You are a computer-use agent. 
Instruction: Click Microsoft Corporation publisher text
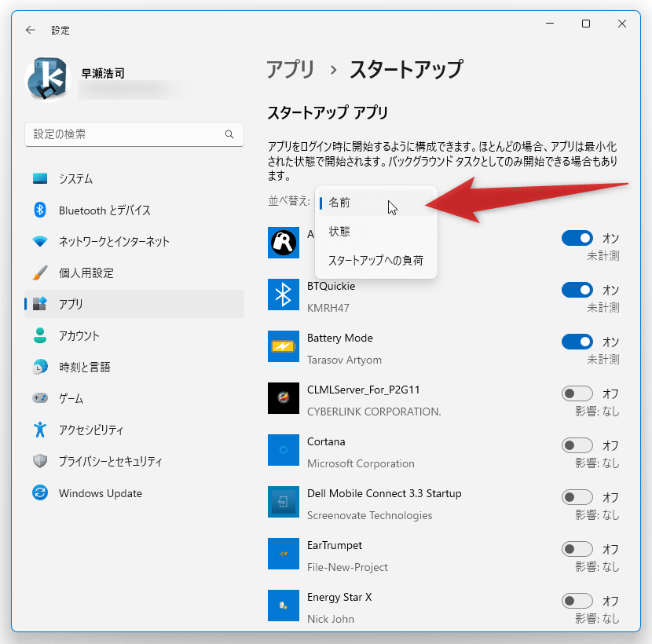(361, 463)
